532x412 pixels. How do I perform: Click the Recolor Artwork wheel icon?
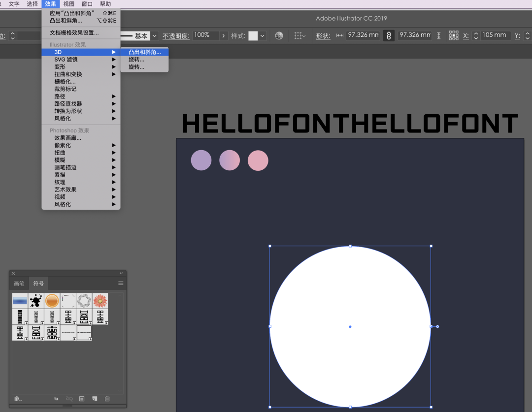point(279,35)
